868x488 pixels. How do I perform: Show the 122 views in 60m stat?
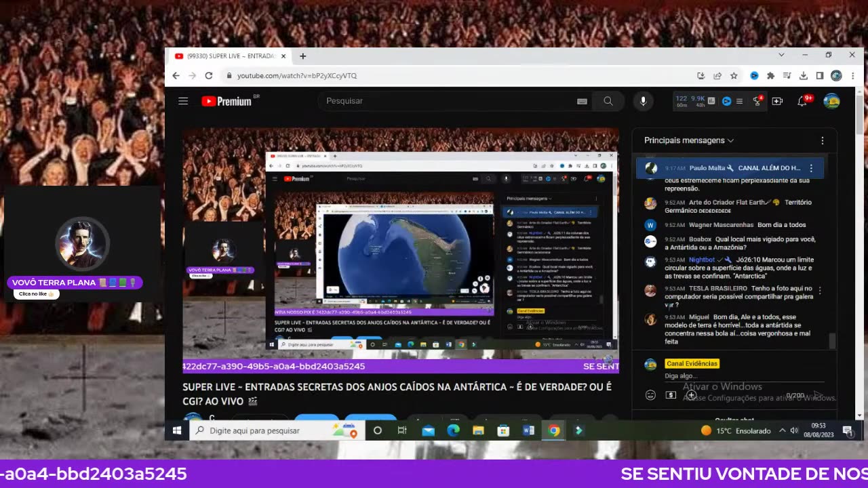coord(682,101)
